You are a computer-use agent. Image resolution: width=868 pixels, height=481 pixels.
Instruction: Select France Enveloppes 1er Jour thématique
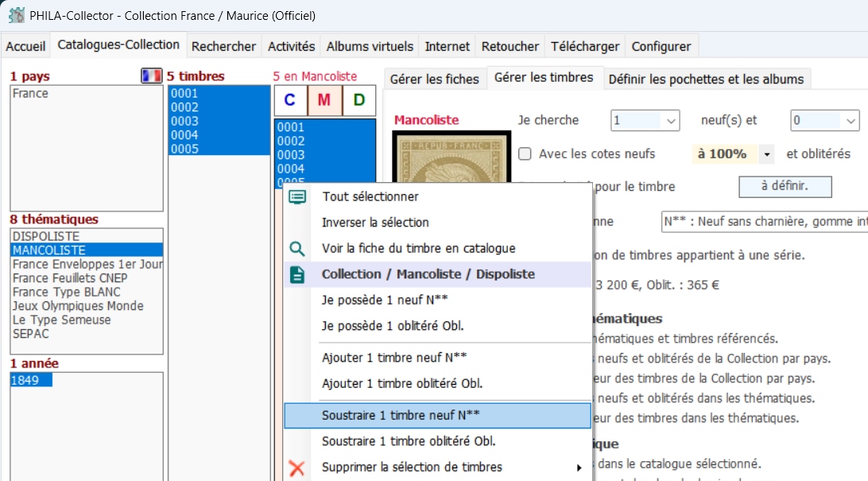(x=87, y=264)
